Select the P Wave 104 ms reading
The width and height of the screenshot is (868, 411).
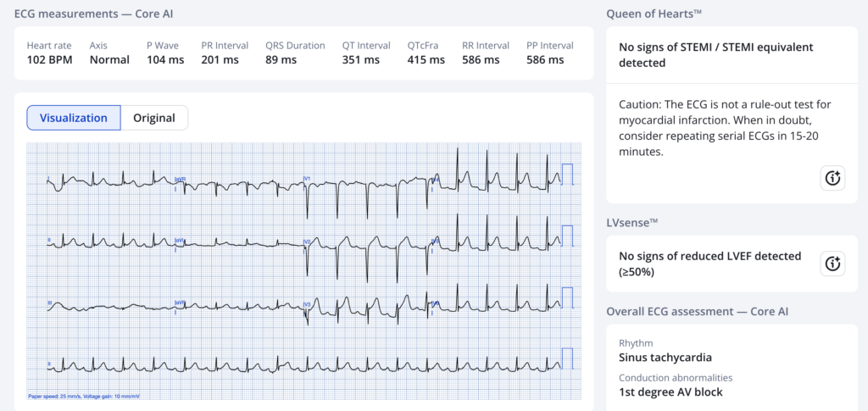coord(164,59)
